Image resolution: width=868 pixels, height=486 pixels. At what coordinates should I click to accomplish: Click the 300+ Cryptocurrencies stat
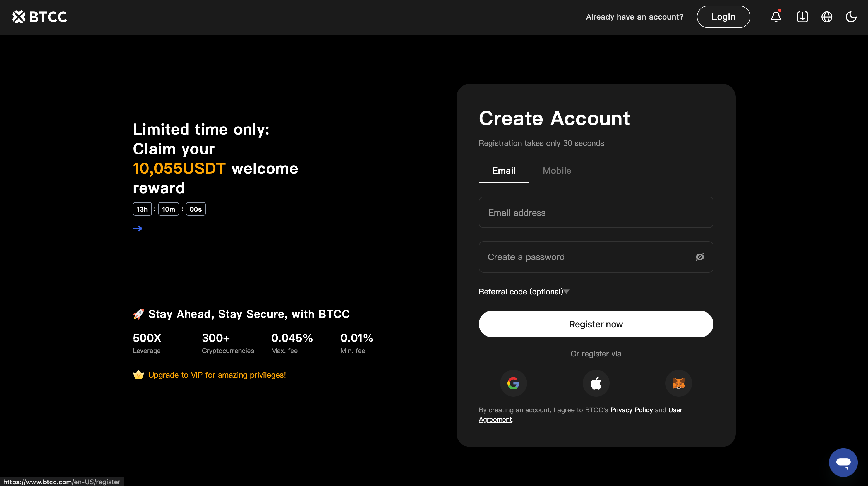click(x=228, y=343)
